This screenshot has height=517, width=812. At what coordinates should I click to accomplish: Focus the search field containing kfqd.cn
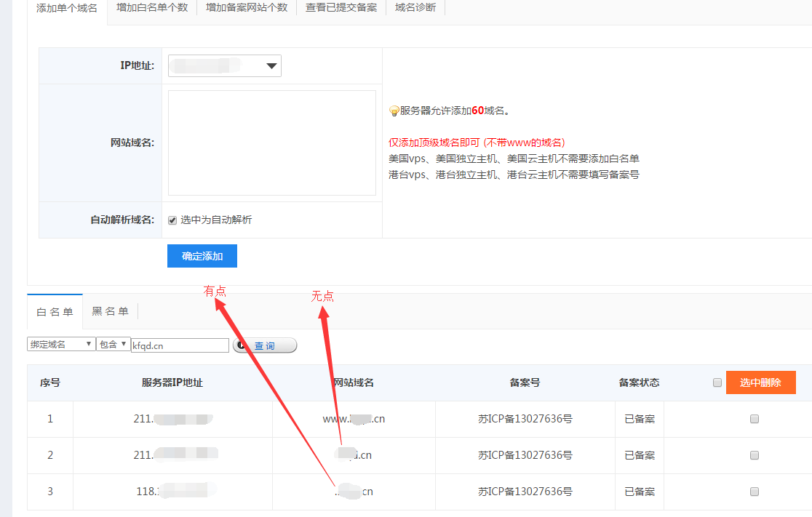point(180,346)
